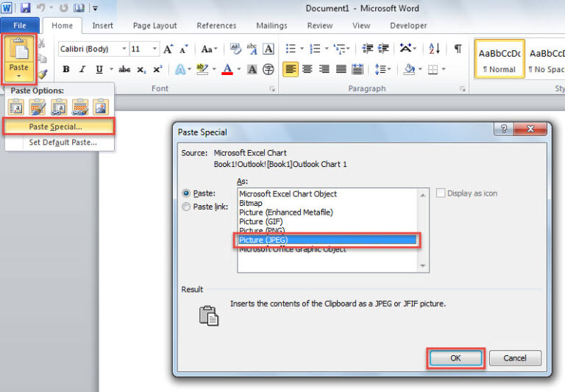
Task: Toggle the Show/Hide paragraph marks icon
Action: pos(458,49)
